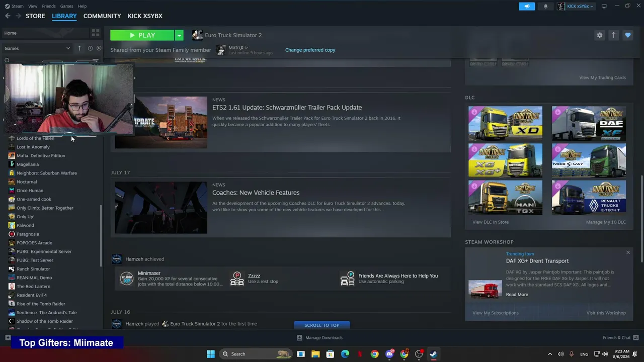
Task: Open Microsoft Store from the taskbar
Action: click(x=330, y=354)
